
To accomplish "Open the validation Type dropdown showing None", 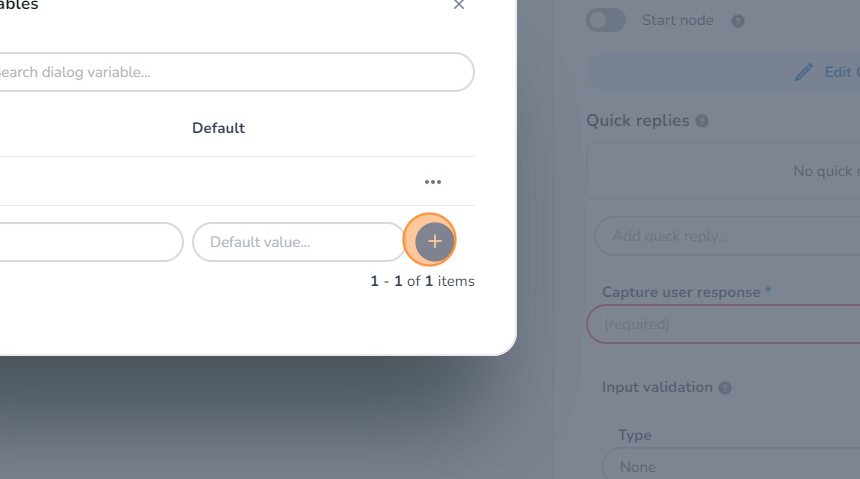I will click(x=730, y=466).
